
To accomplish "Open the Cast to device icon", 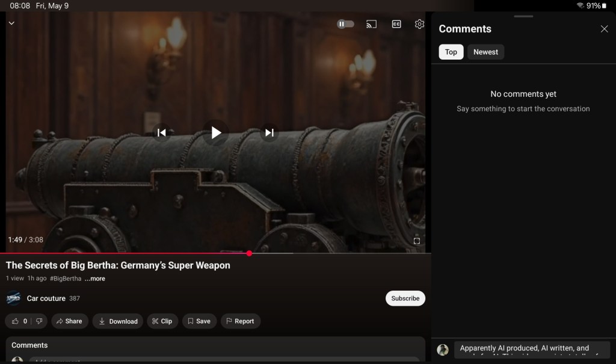I will tap(372, 24).
